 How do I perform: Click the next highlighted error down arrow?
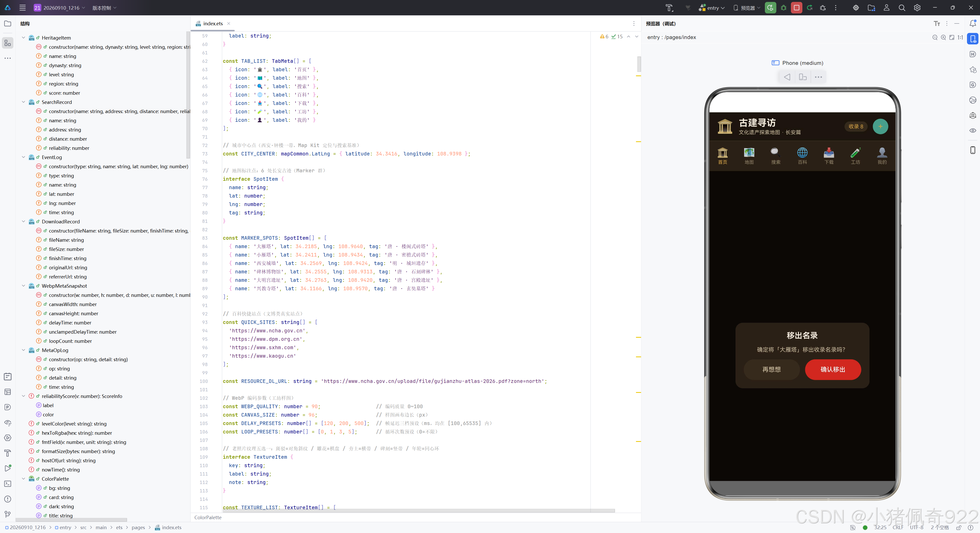[636, 37]
